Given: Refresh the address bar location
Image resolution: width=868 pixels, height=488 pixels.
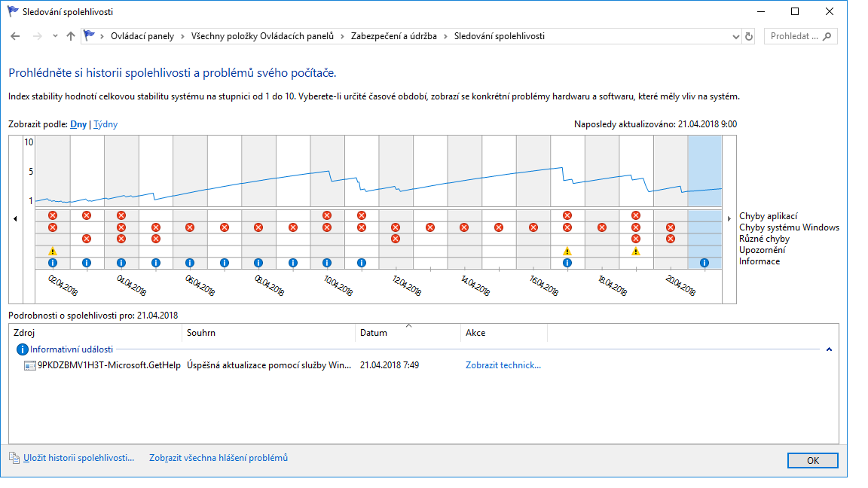Looking at the screenshot, I should coord(749,36).
